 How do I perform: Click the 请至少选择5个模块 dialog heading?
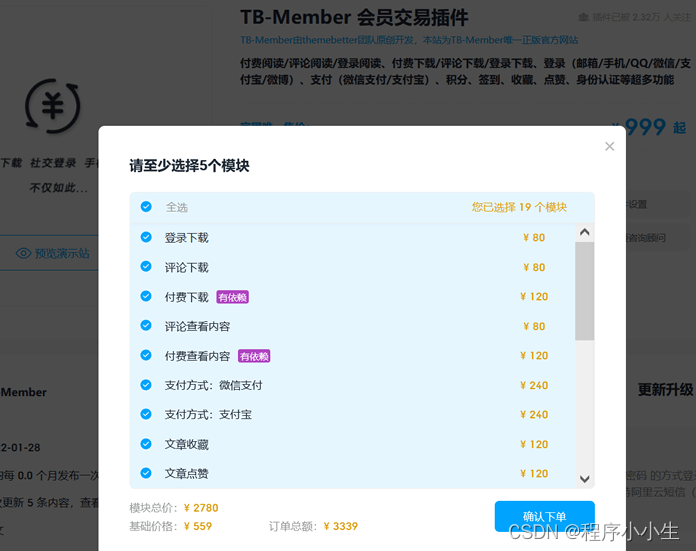(x=189, y=166)
